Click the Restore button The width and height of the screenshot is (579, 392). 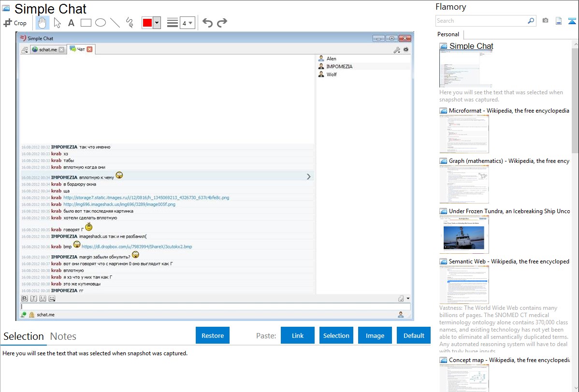(213, 335)
